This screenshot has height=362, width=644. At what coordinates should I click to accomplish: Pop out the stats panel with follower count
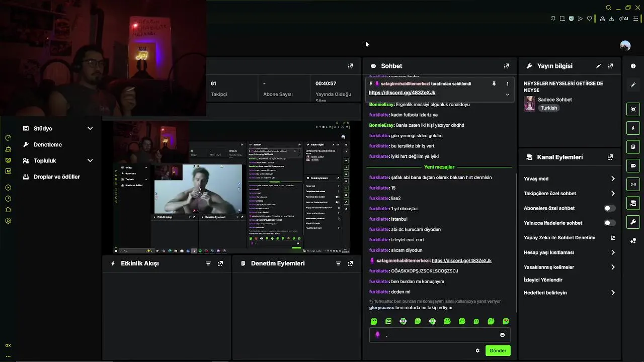[351, 66]
